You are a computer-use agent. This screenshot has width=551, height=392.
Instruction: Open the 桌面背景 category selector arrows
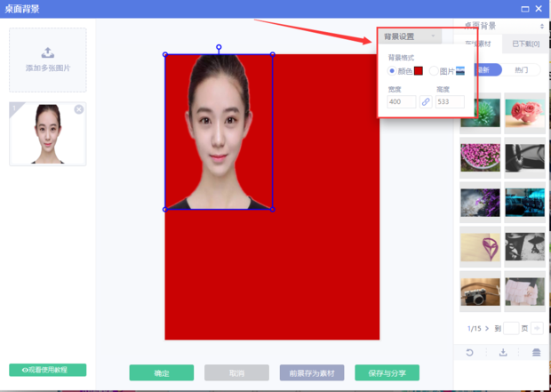coord(542,27)
